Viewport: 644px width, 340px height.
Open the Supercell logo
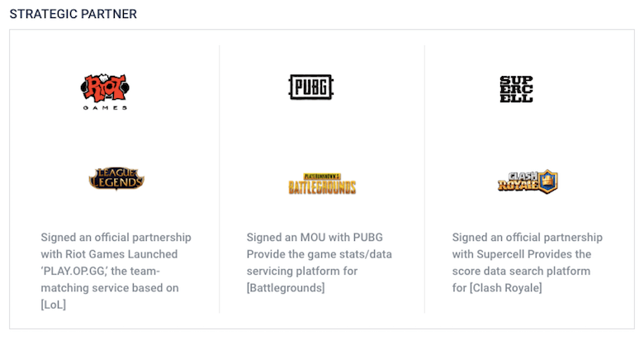point(516,89)
